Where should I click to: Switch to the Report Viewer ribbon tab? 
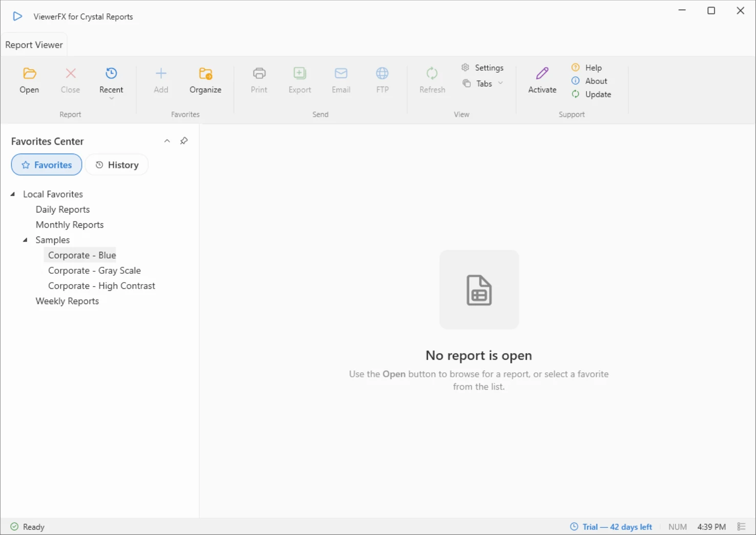click(x=34, y=45)
